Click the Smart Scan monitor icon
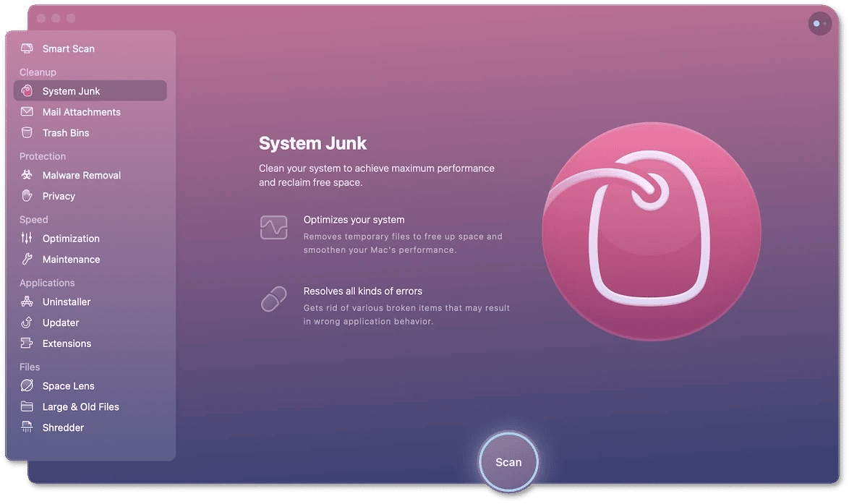Viewport: 849px width, 504px height. click(27, 48)
